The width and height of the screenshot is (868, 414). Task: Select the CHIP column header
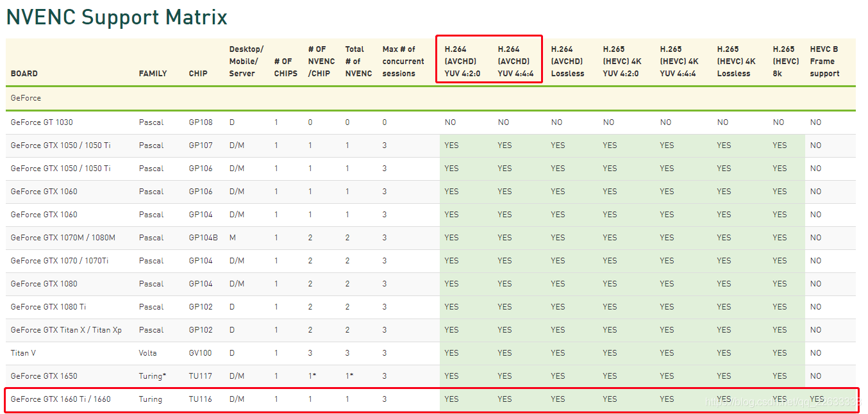(x=198, y=74)
